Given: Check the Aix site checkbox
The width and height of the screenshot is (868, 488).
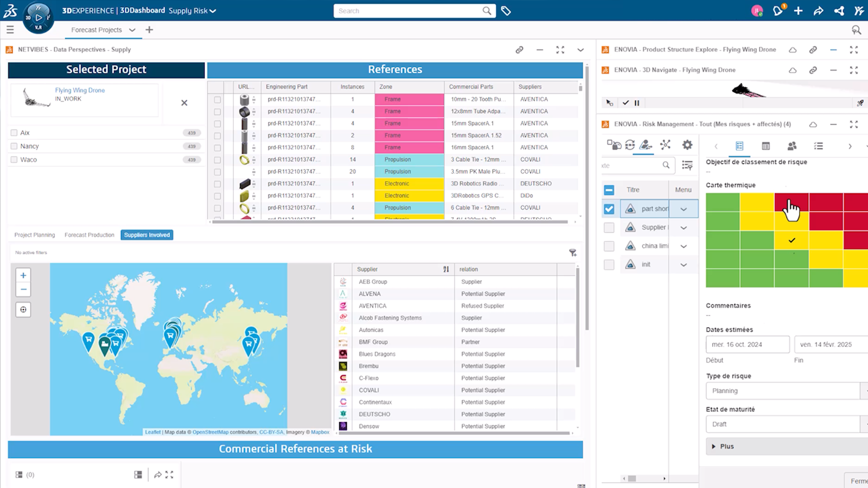Looking at the screenshot, I should pyautogui.click(x=14, y=133).
